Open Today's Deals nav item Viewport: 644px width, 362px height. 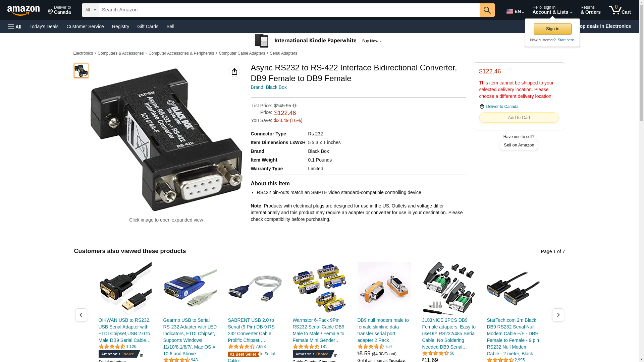click(44, 26)
